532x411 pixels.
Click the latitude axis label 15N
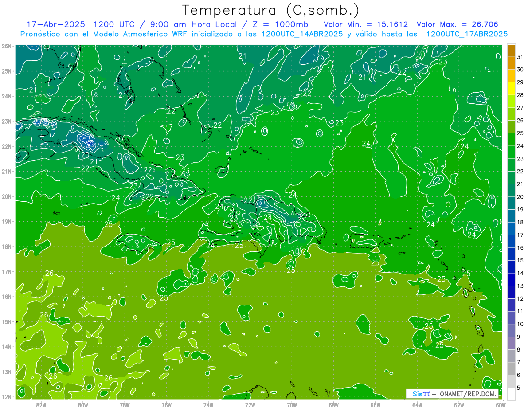[x=6, y=321]
